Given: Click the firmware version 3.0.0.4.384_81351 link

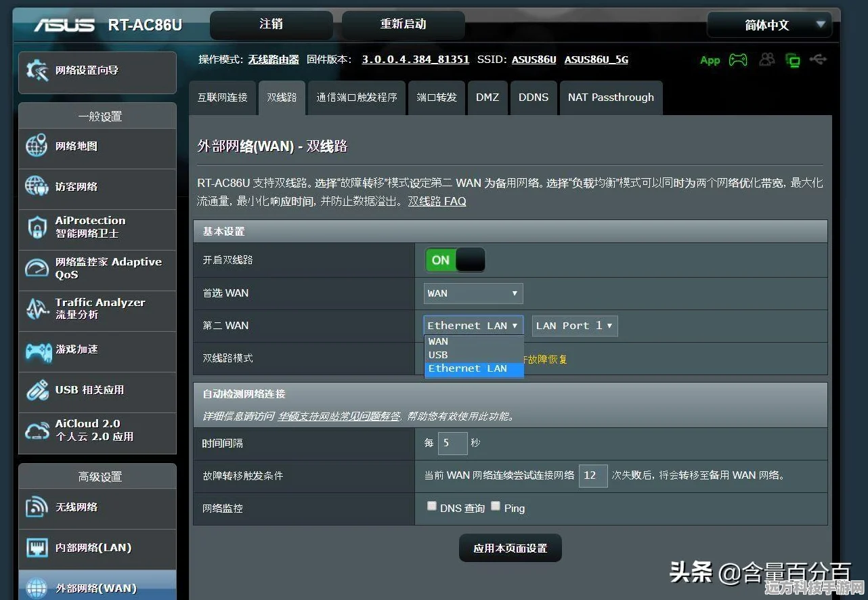Looking at the screenshot, I should click(416, 60).
